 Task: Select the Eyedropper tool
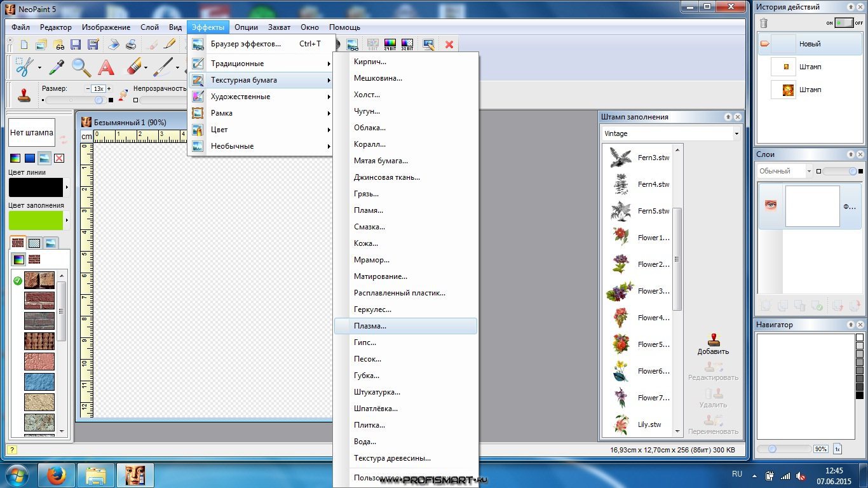(57, 67)
